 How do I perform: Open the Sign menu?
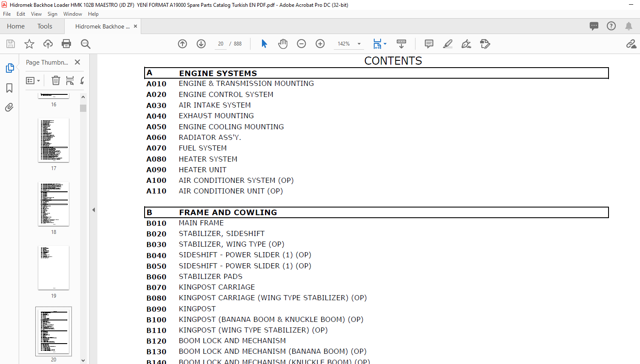52,14
